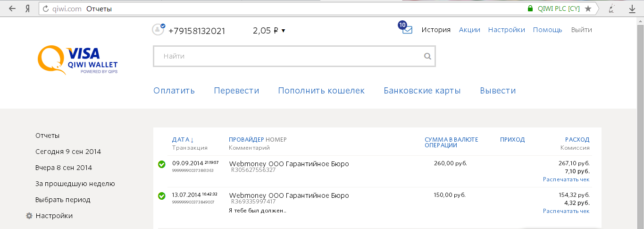Image resolution: width=644 pixels, height=229 pixels.
Task: Open browser downloads arrow icon
Action: click(632, 8)
